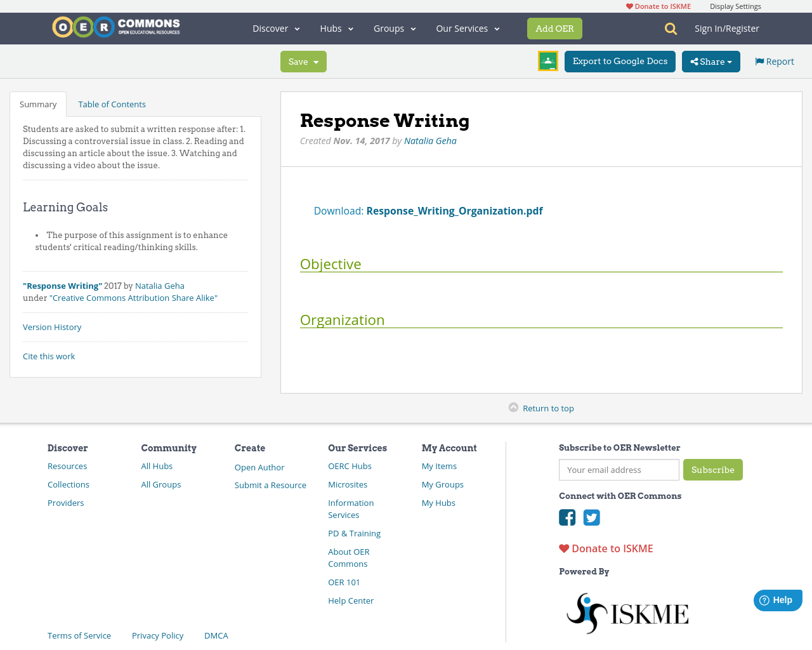Click the Report flag icon

(x=759, y=60)
